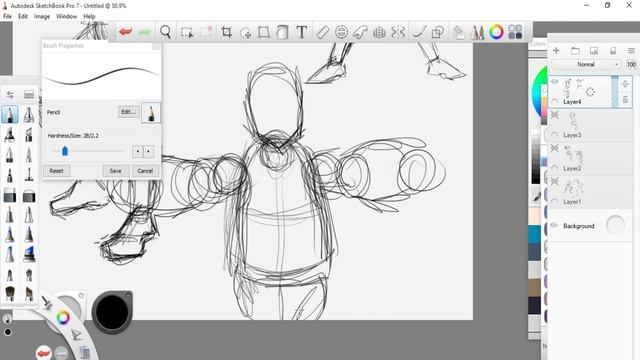Select the Distort transform tool
The height and width of the screenshot is (360, 640).
pos(264,32)
